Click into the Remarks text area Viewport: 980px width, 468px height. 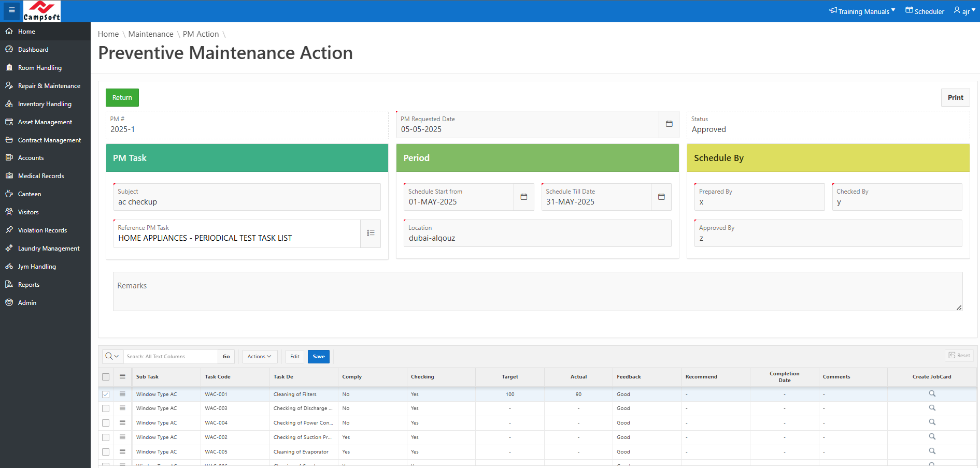(x=537, y=292)
